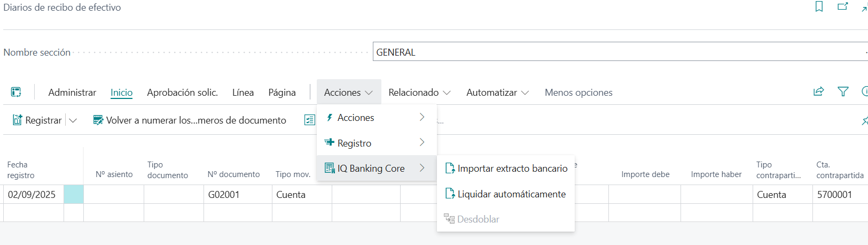868x245 pixels.
Task: Click the lightning Acciones submenu icon
Action: pos(330,117)
